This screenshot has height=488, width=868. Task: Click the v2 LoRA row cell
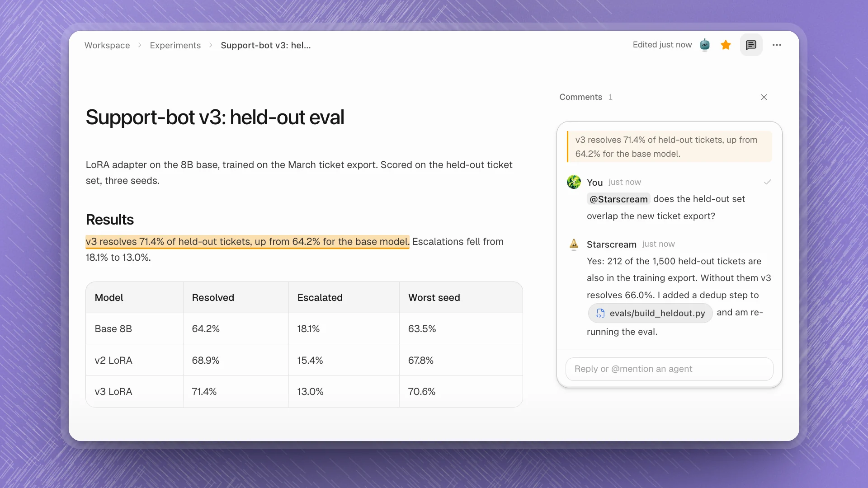(134, 361)
